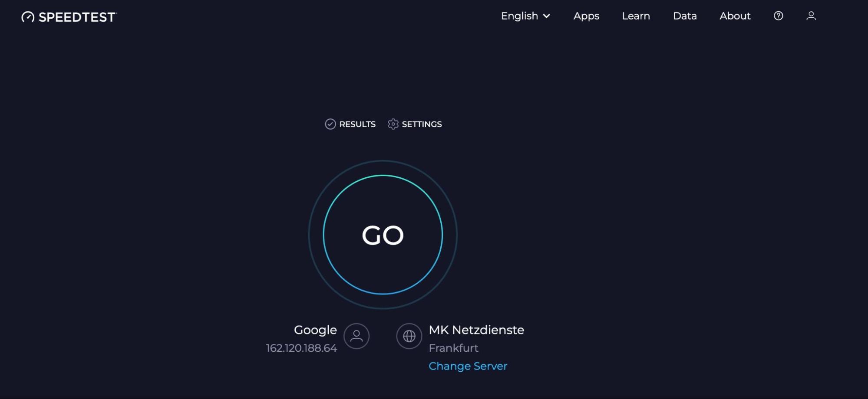
Task: Select the Google ISP provider entry
Action: [316, 330]
